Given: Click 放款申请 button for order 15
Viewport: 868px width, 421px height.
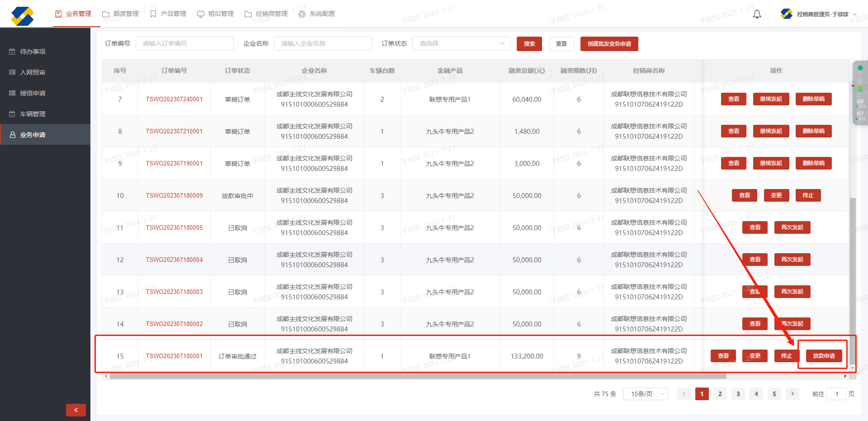Looking at the screenshot, I should (x=824, y=356).
